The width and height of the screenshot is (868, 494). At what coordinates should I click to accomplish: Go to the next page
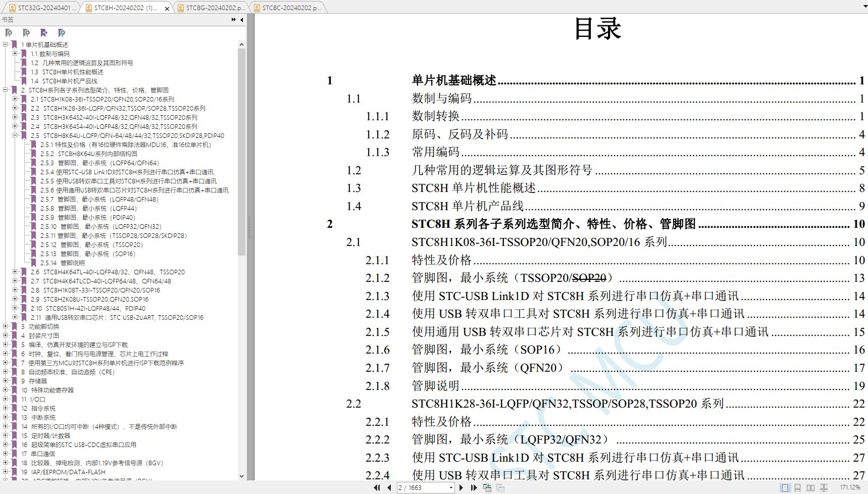click(461, 487)
